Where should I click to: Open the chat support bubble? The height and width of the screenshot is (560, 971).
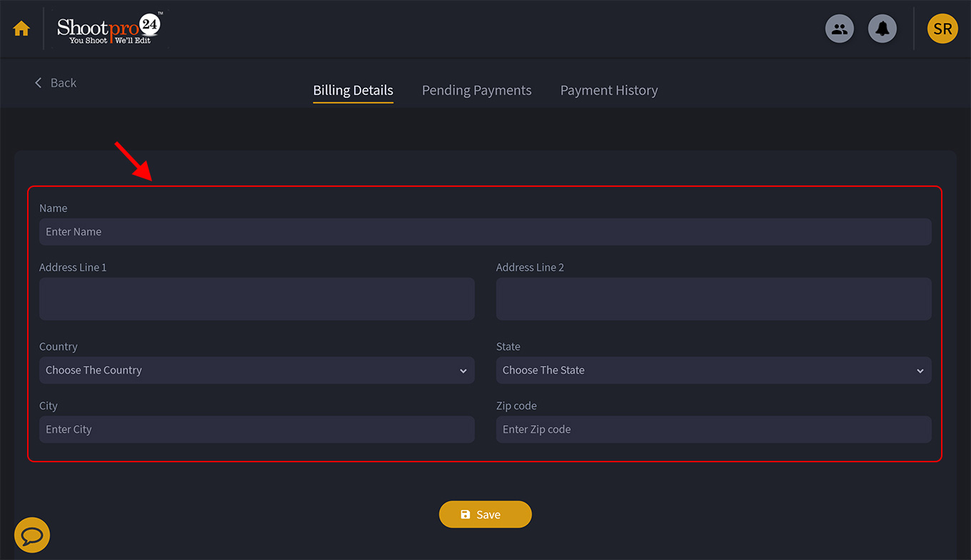point(31,534)
